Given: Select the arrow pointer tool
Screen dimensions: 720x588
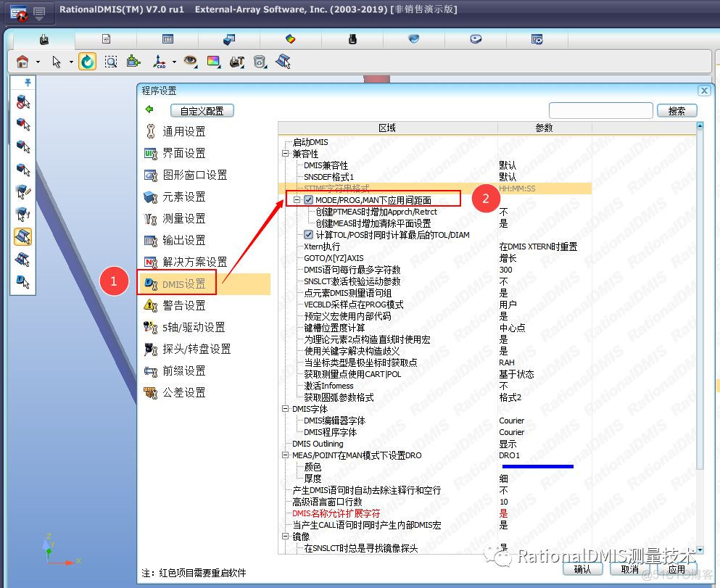Looking at the screenshot, I should pyautogui.click(x=57, y=61).
